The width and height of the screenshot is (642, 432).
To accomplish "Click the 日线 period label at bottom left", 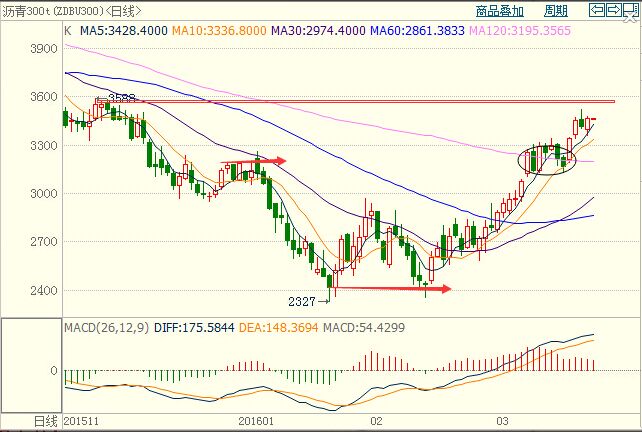I will pyautogui.click(x=19, y=423).
